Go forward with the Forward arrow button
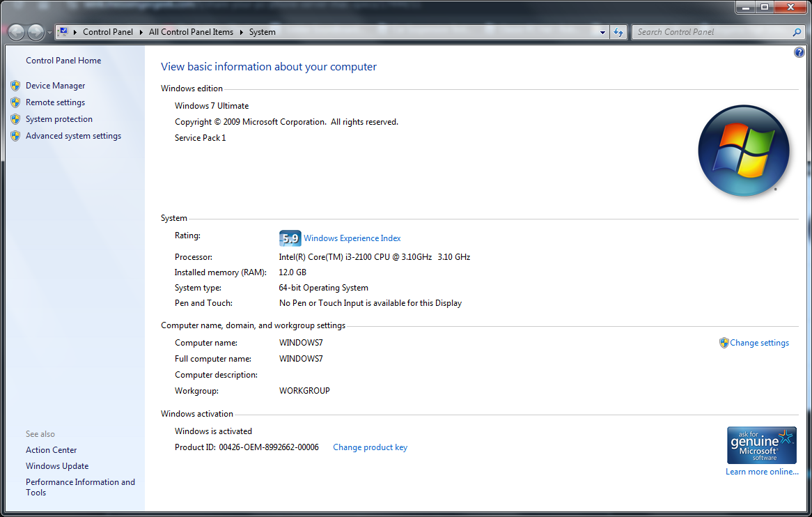812x517 pixels. 36,32
